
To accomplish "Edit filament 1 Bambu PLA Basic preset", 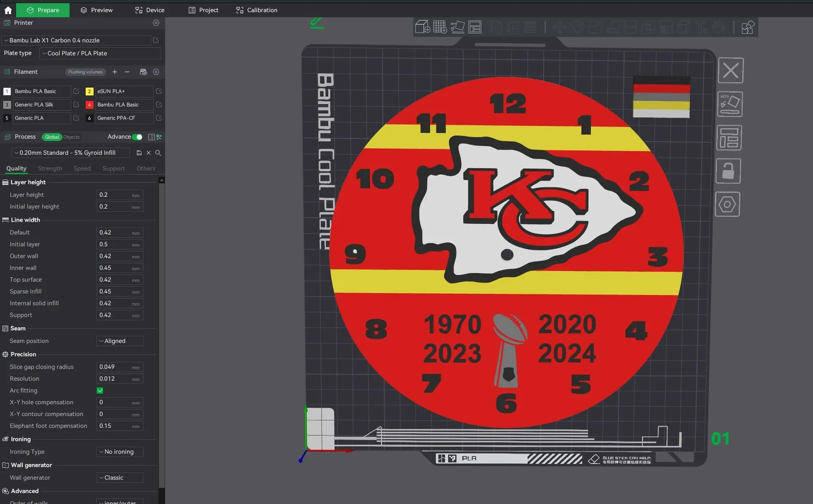I will click(x=76, y=91).
